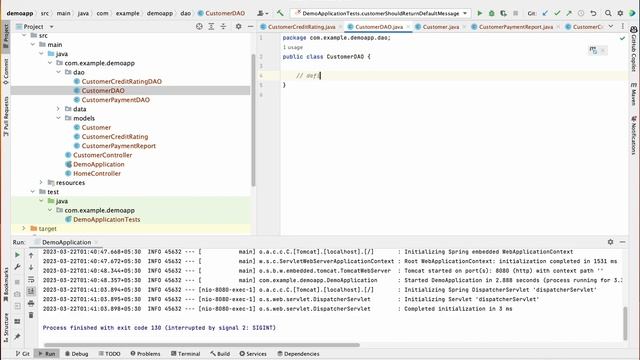The image size is (640, 360).
Task: Print console output using the printer icon
Action: tap(31, 303)
